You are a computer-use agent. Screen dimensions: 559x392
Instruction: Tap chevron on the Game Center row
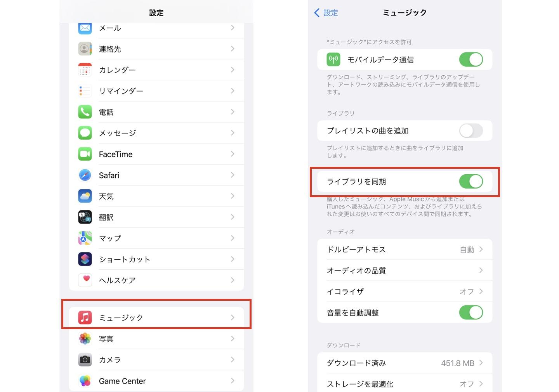pos(233,381)
